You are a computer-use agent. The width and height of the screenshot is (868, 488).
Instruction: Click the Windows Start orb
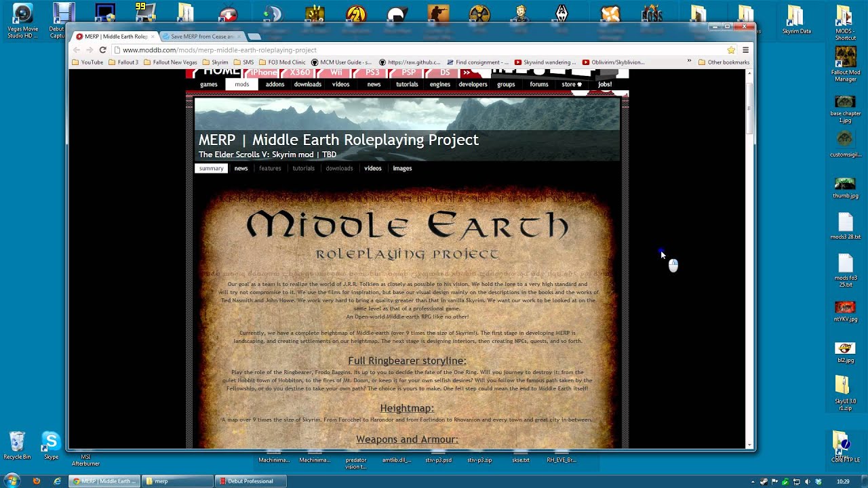pos(12,481)
